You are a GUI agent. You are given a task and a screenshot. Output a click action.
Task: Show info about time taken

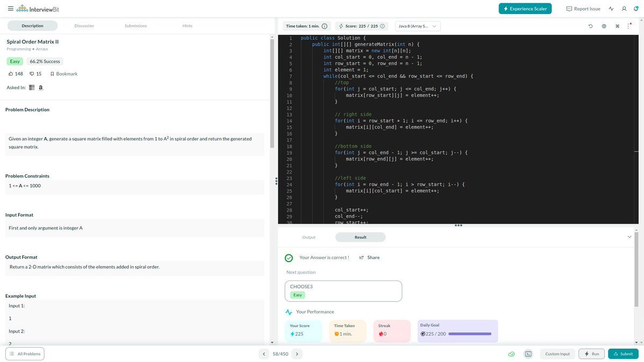coord(324,26)
